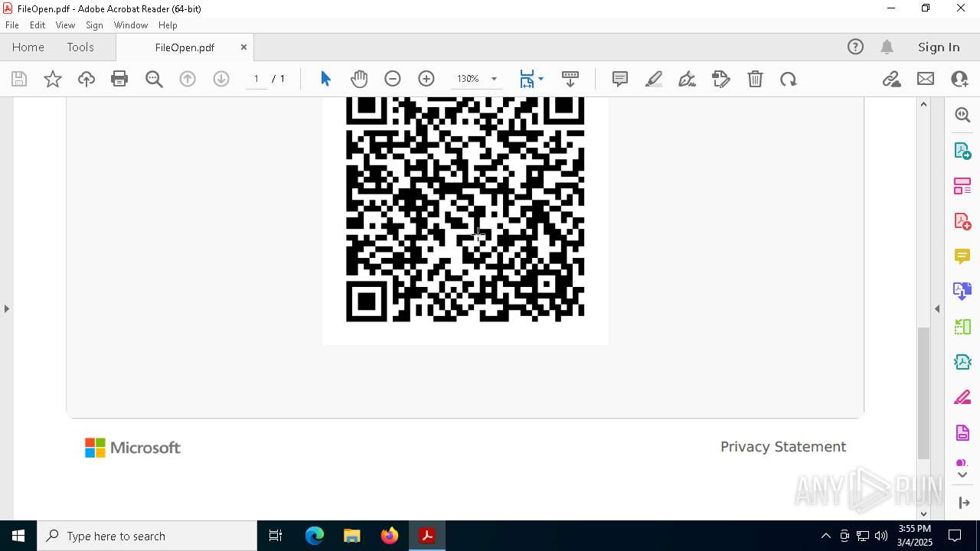The height and width of the screenshot is (551, 980).
Task: Open Combine Files tool in right pane
Action: [x=962, y=291]
